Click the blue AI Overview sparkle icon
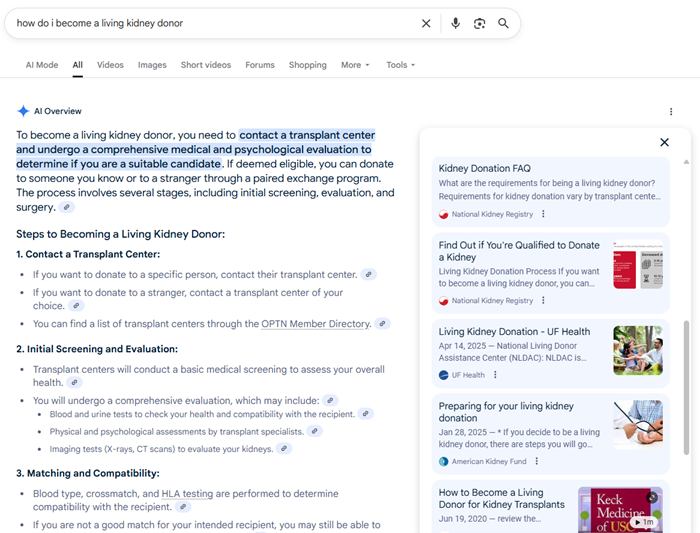 (x=23, y=111)
